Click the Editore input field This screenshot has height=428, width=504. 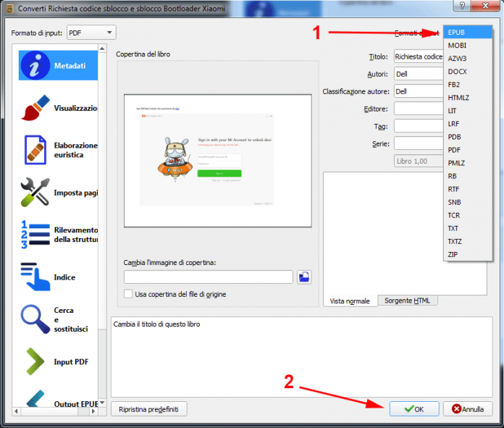pos(419,109)
